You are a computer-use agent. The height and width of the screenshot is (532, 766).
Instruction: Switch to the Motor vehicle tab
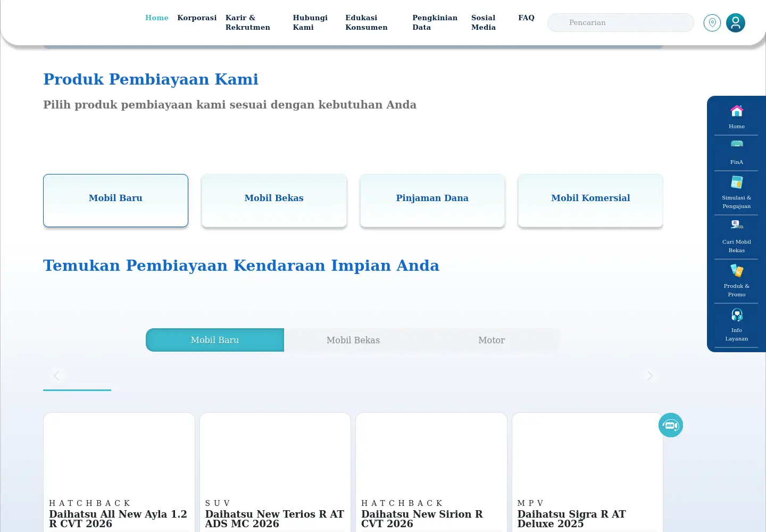pos(492,340)
